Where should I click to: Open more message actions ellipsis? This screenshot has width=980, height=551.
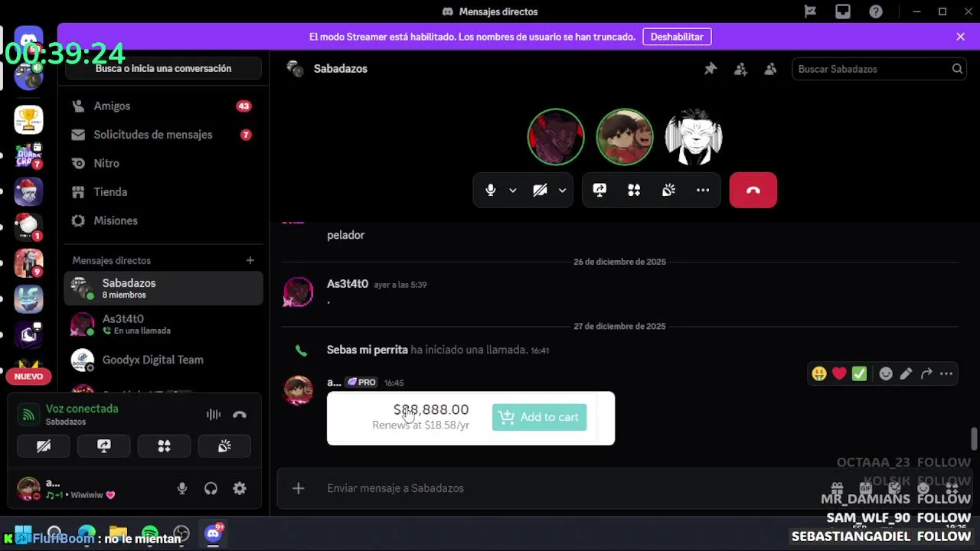click(946, 373)
